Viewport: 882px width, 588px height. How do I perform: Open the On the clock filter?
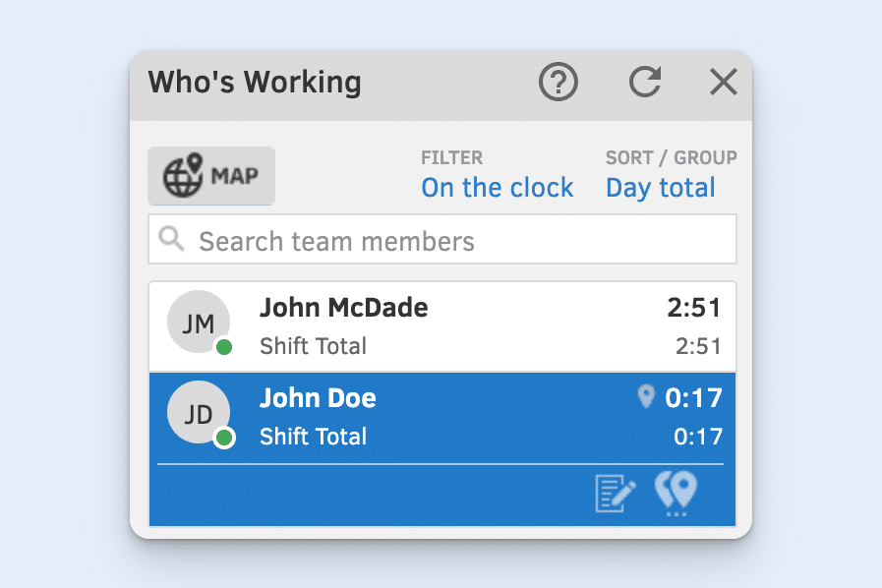(x=498, y=187)
